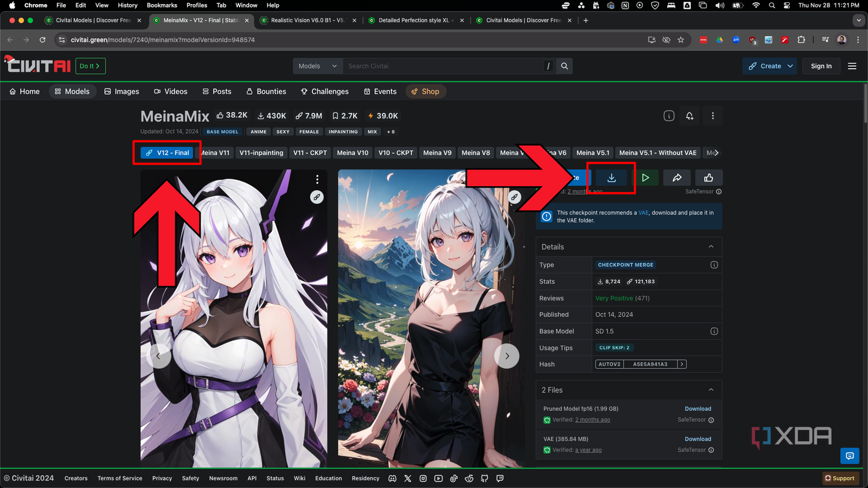Click the link icon on the first preview image
The height and width of the screenshot is (488, 868).
pos(317,197)
